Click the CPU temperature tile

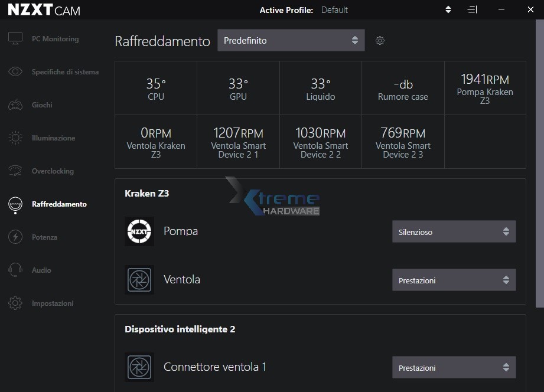pos(156,88)
